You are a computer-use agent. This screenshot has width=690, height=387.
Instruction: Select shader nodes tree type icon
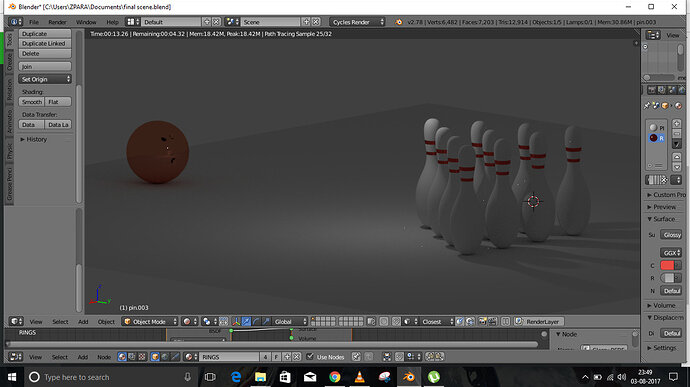pos(122,357)
